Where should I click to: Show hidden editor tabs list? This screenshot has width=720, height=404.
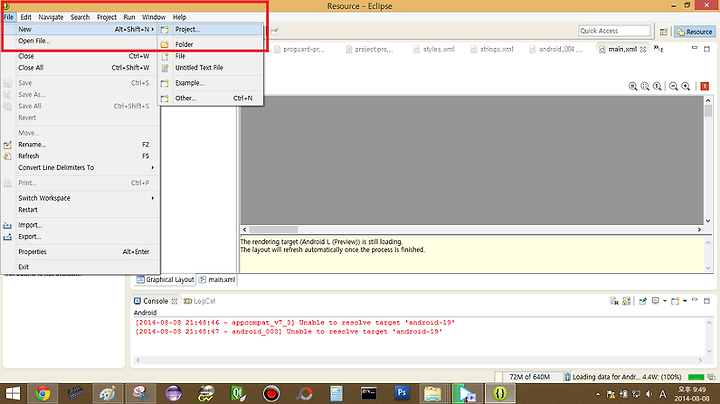pyautogui.click(x=658, y=48)
